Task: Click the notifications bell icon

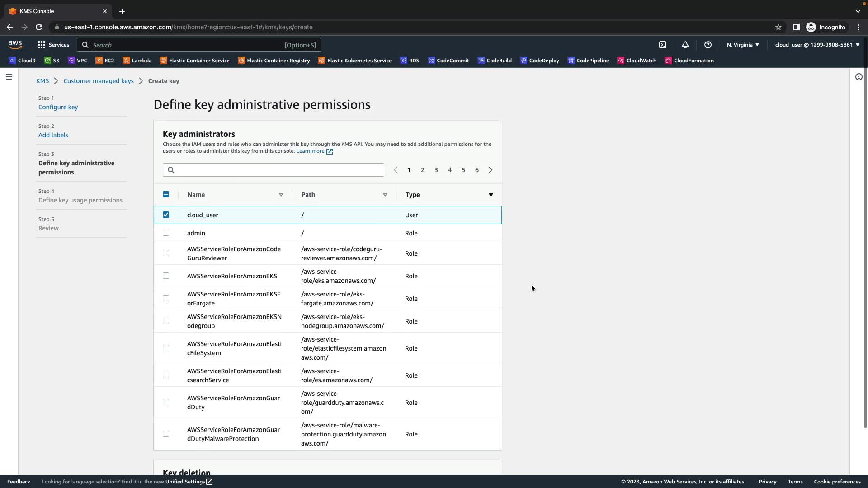Action: pos(685,45)
